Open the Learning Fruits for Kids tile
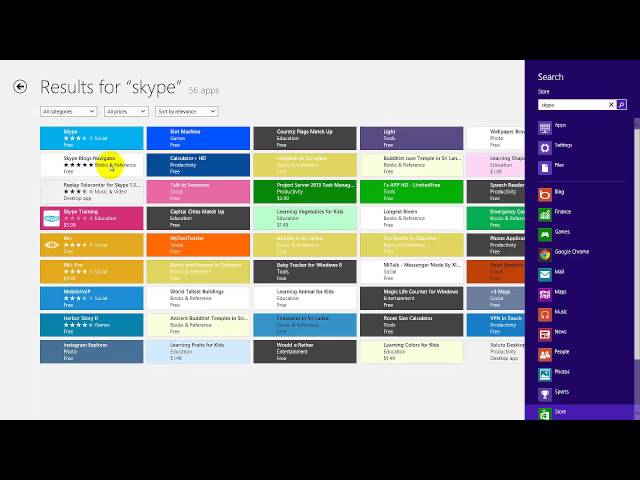Image resolution: width=640 pixels, height=480 pixels. point(198,351)
